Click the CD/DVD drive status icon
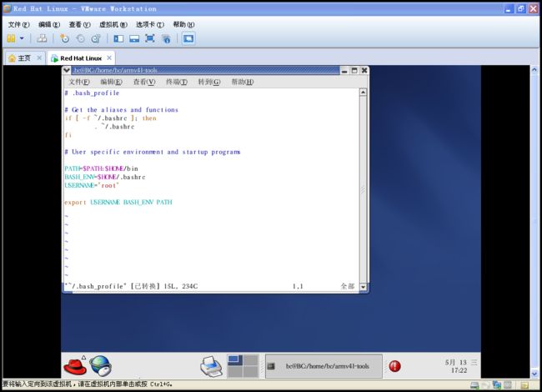542x392 pixels. (485, 384)
